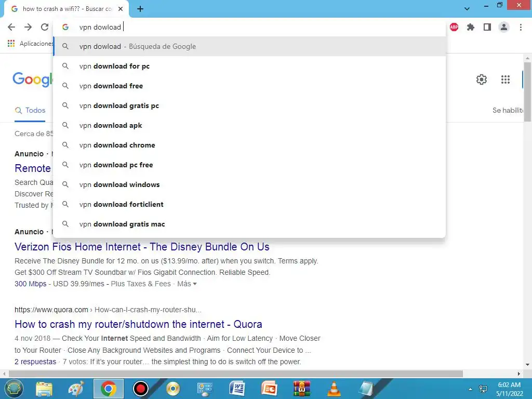Pick suggestion 'vpn download for pc'

tap(249, 66)
